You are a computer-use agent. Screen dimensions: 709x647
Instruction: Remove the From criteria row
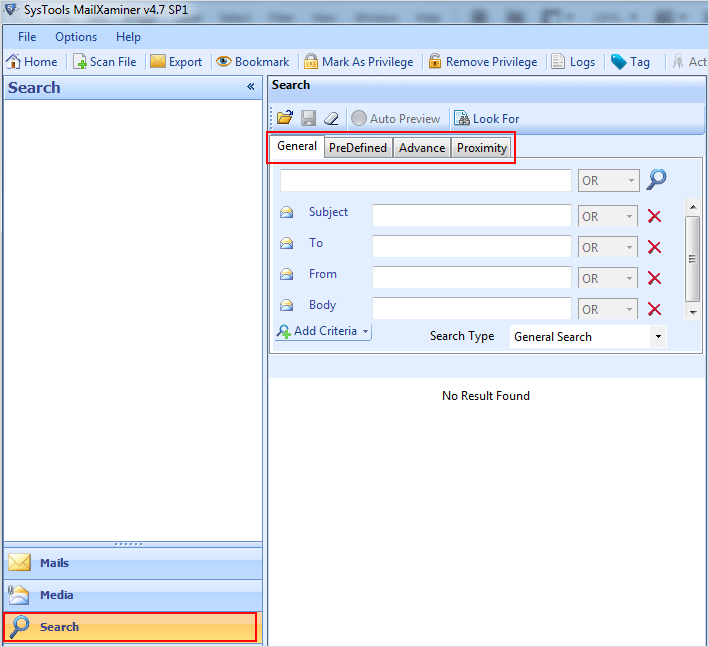tap(654, 278)
